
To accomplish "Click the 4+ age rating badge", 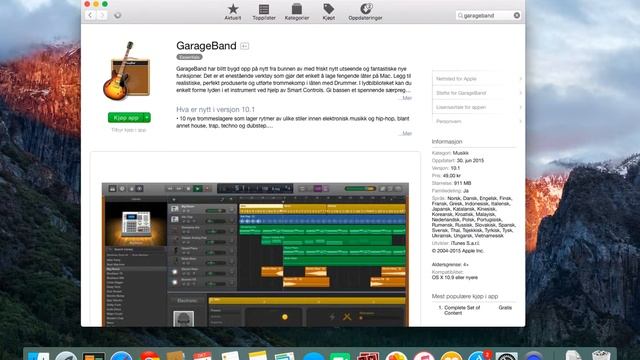I will click(244, 46).
